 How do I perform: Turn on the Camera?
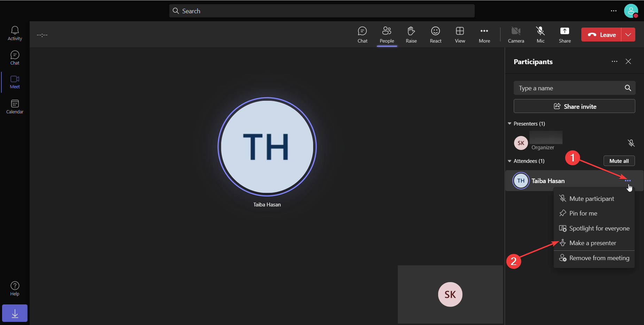click(516, 35)
